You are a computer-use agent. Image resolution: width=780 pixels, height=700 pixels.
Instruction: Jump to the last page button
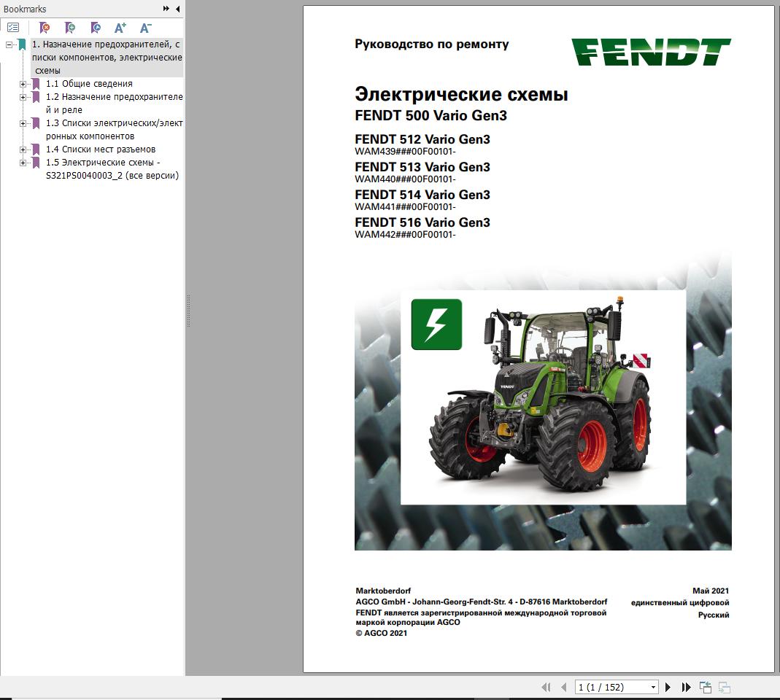pos(686,687)
